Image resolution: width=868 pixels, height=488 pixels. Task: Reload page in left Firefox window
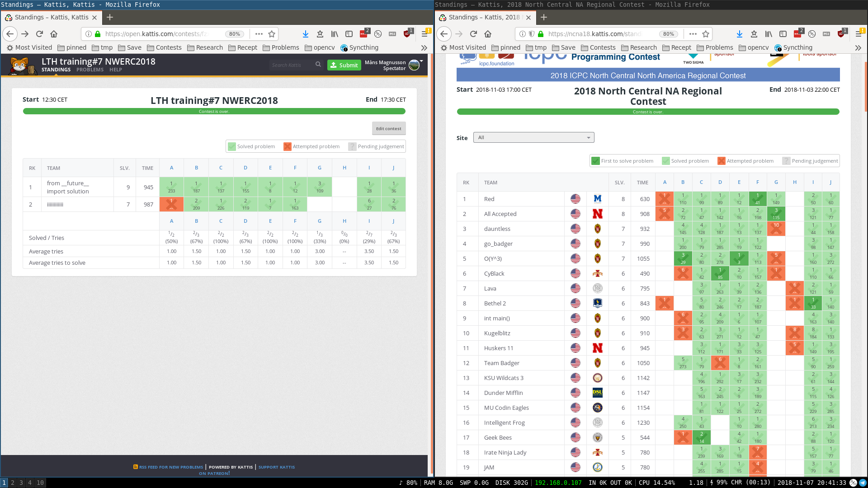click(39, 34)
